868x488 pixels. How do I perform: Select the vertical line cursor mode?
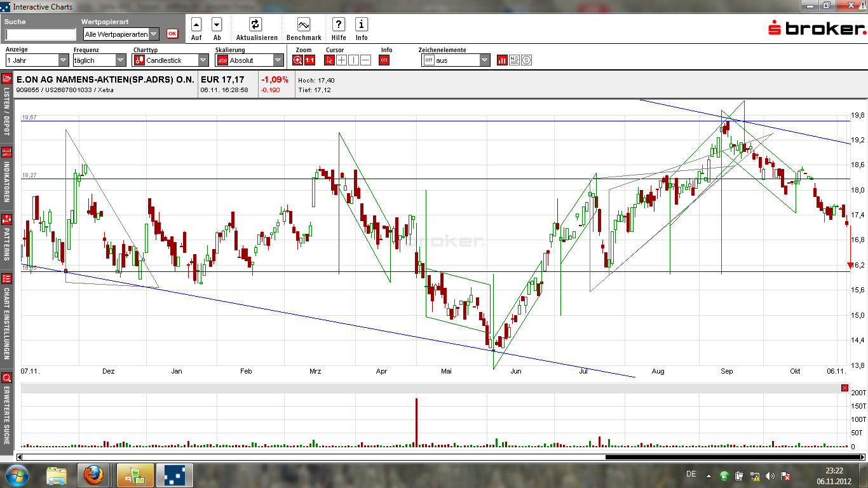(x=353, y=60)
